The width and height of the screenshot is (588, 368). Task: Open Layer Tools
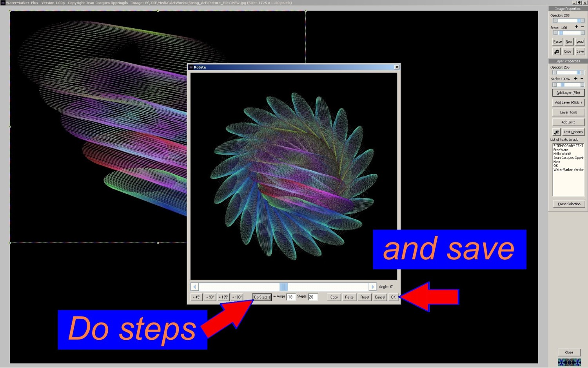pos(568,113)
